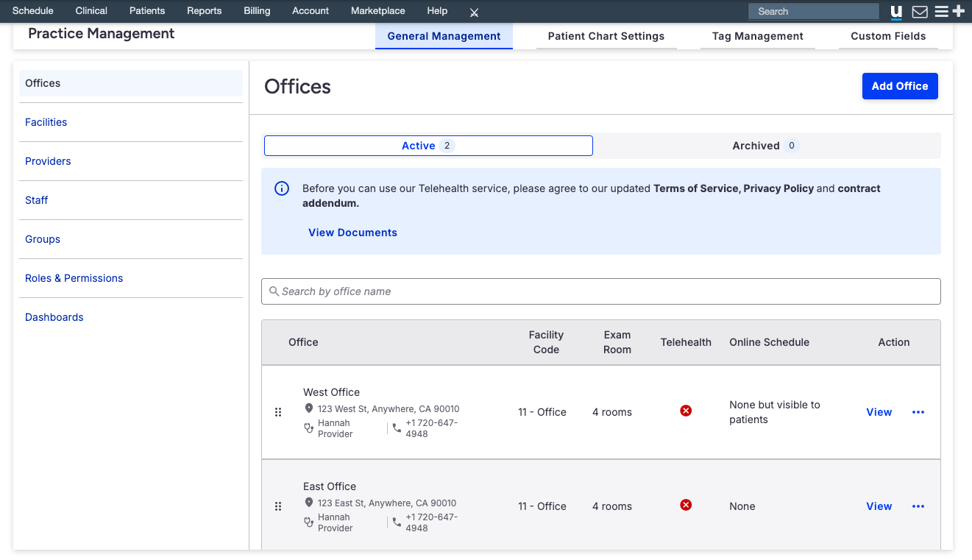The image size is (972, 560).
Task: Switch to the Archived offices tab
Action: [x=766, y=146]
